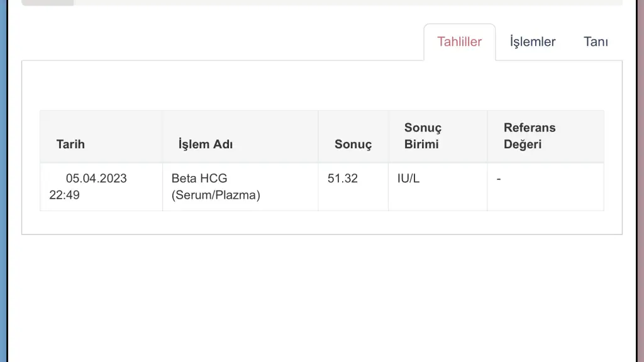The image size is (644, 362).
Task: Click the light bar above the tabs
Action: [x=346, y=3]
